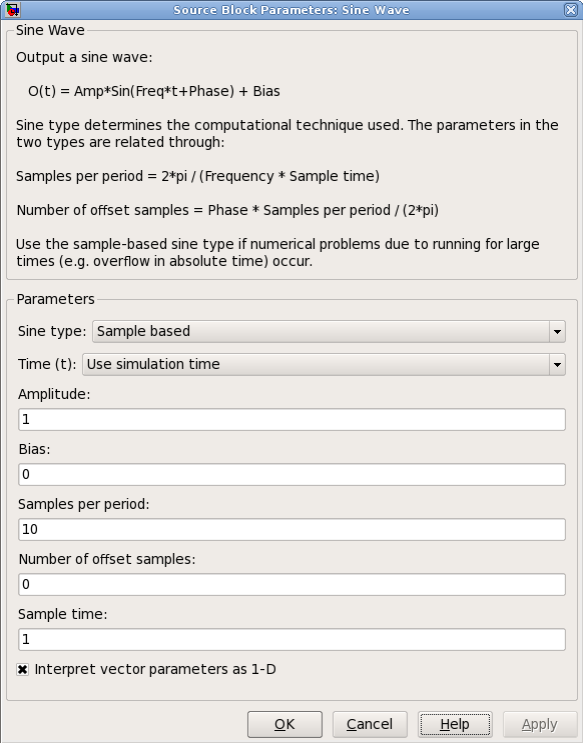Image resolution: width=583 pixels, height=743 pixels.
Task: Open the Sine type dropdown arrow
Action: 557,331
